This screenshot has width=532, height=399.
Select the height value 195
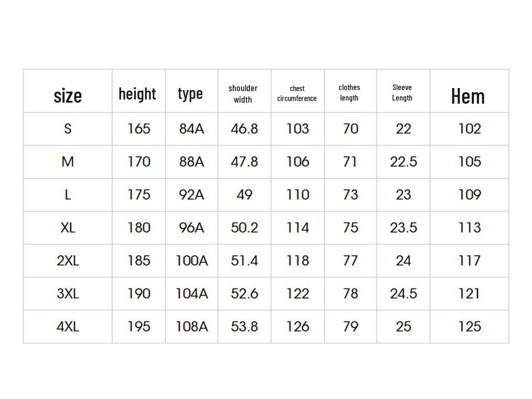pos(139,327)
